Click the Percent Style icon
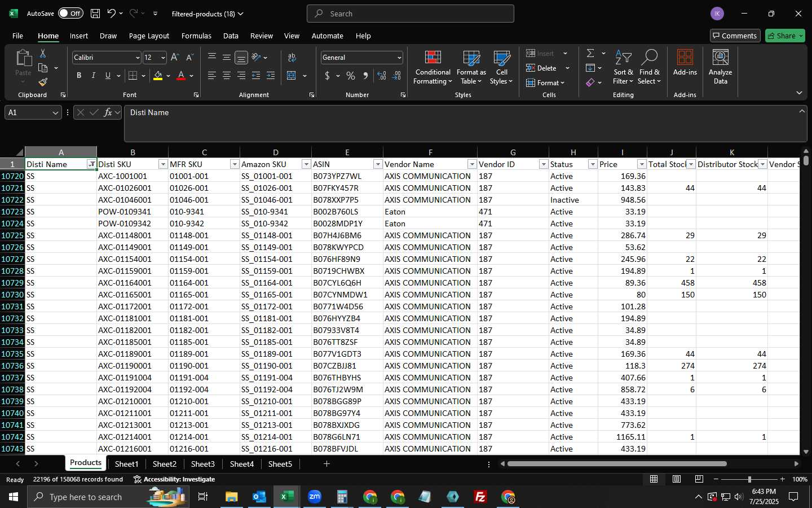The height and width of the screenshot is (508, 812). (351, 76)
